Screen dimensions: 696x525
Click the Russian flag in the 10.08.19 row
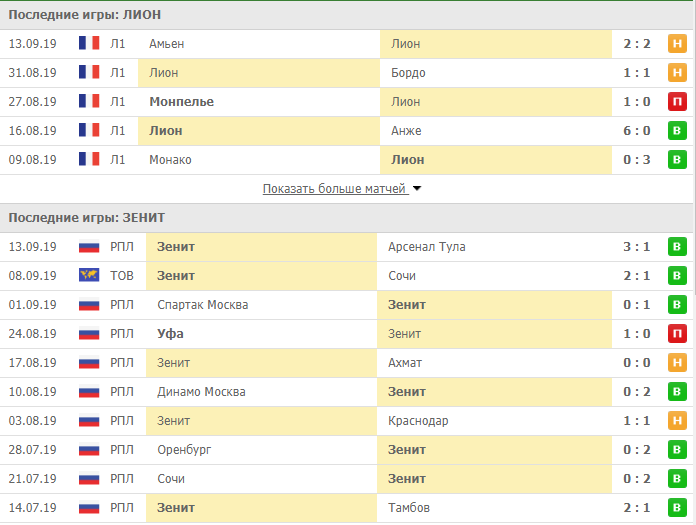(89, 391)
